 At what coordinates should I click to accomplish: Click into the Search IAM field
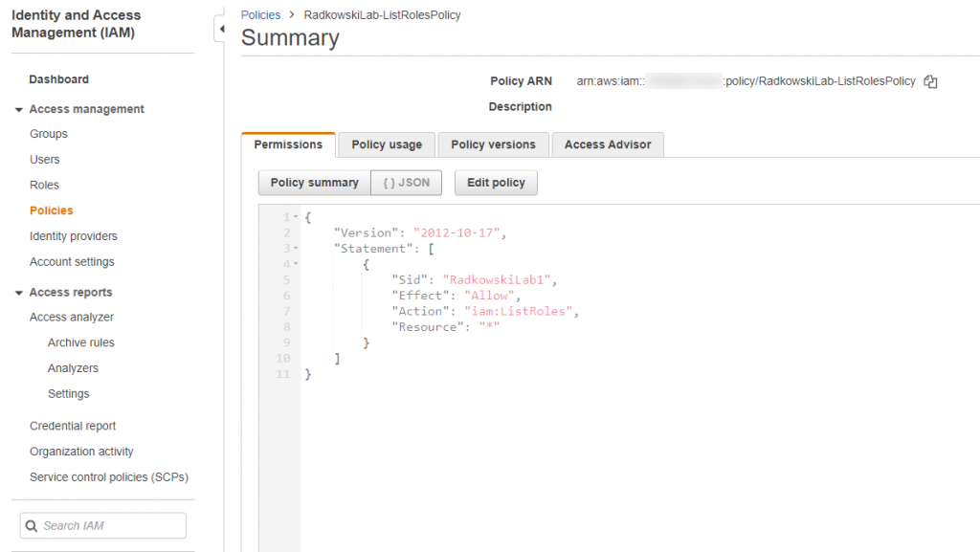103,526
